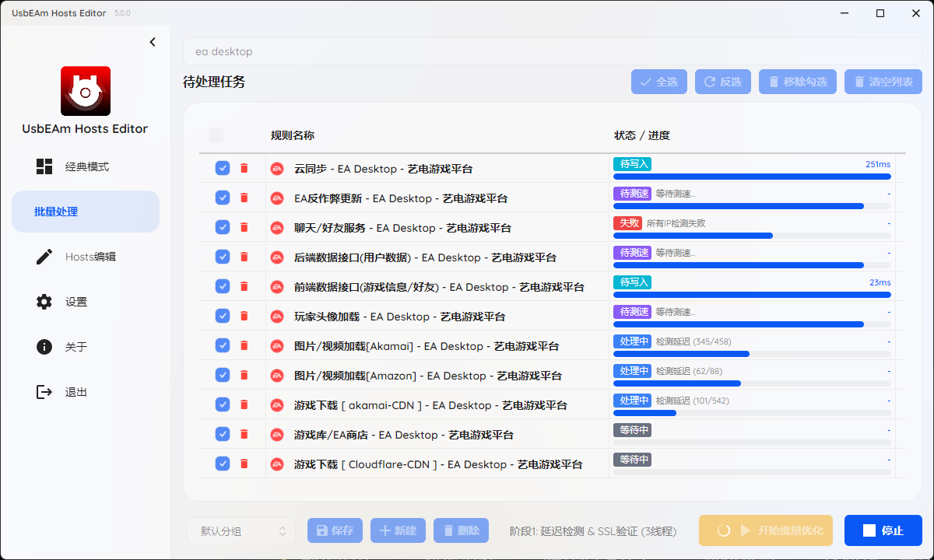Collapse the sidebar with the chevron arrow
Screen dimensions: 934x560
coord(153,42)
